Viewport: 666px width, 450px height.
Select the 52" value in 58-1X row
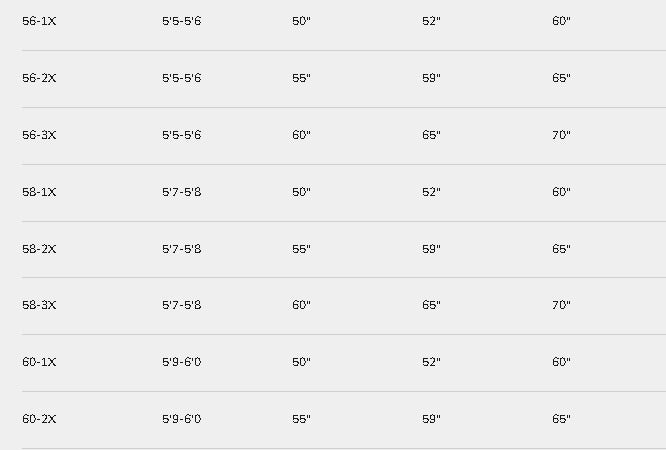[431, 192]
